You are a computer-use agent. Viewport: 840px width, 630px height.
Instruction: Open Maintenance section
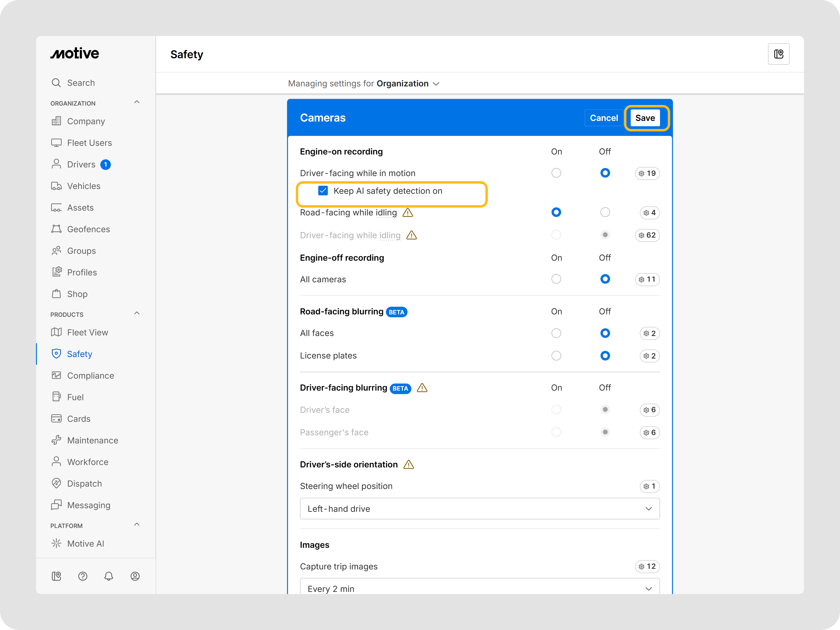pos(85,440)
